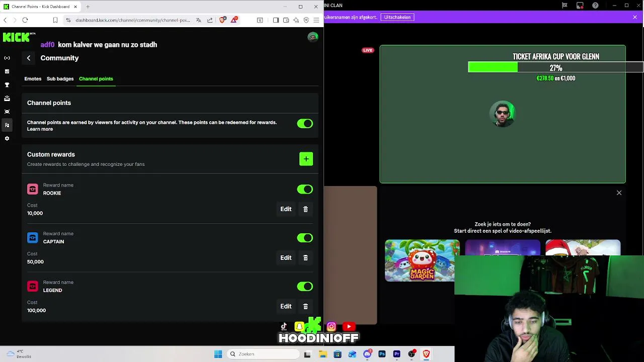644x362 pixels.
Task: Click the streamer avatar in voice panel
Action: click(502, 114)
